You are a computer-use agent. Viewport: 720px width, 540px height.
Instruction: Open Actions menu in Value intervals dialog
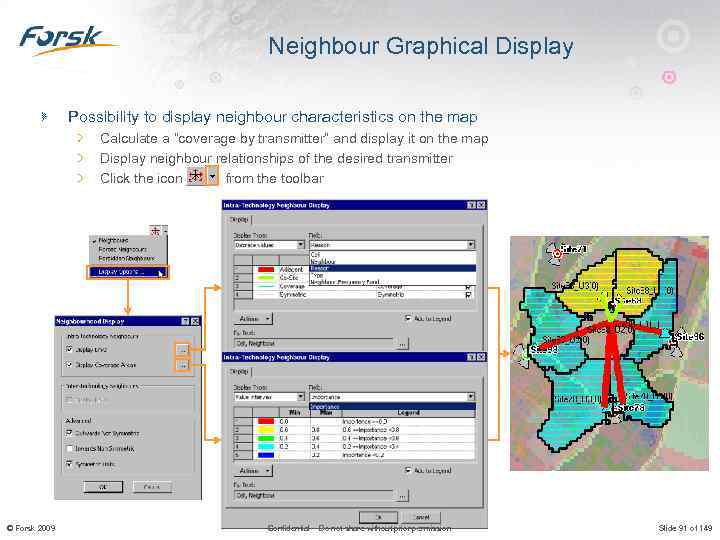pyautogui.click(x=254, y=471)
